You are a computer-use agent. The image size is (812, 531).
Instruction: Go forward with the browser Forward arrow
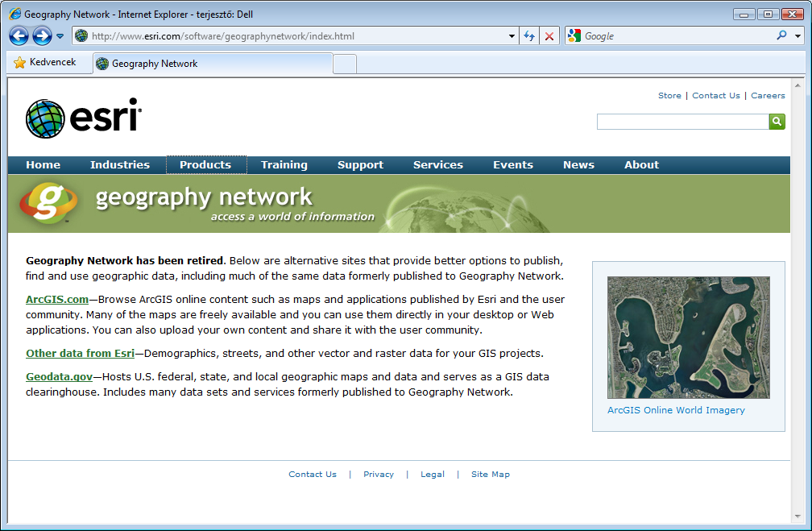[42, 36]
